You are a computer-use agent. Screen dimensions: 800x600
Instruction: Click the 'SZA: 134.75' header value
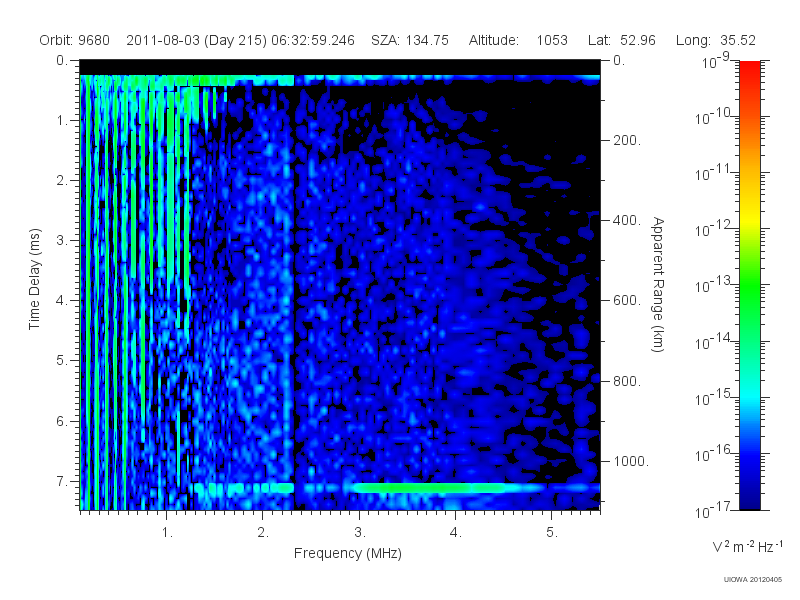tap(410, 40)
